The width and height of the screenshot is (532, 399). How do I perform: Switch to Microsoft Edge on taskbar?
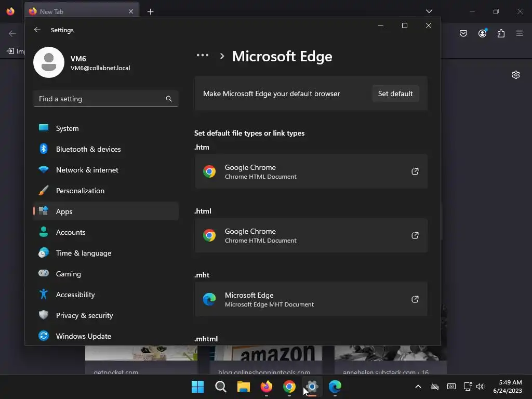(335, 387)
